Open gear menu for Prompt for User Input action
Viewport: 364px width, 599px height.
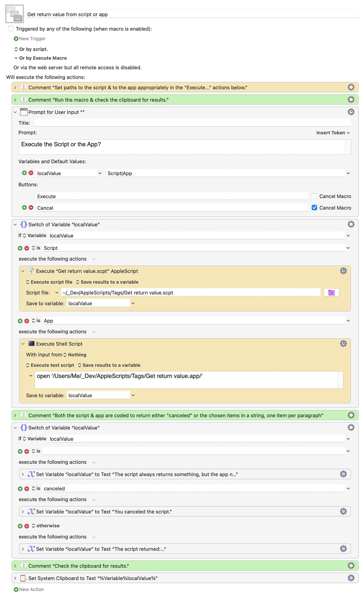(351, 112)
